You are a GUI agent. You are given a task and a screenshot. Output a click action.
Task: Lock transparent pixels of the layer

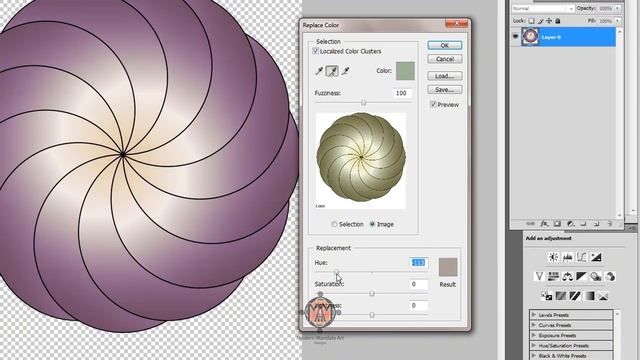(531, 20)
